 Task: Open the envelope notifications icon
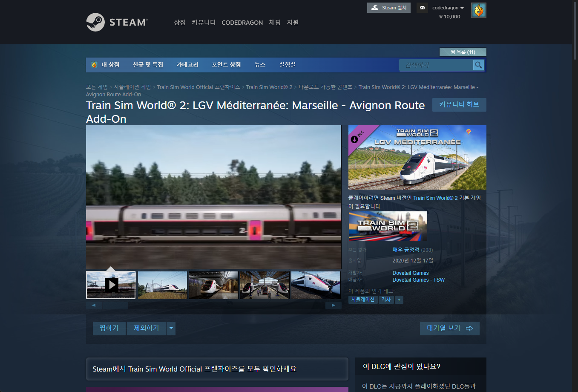click(422, 8)
